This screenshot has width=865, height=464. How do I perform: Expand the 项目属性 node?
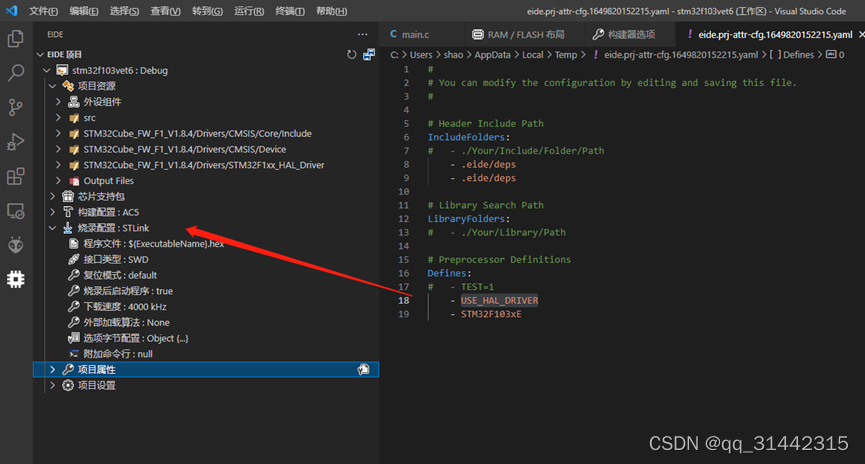click(52, 370)
